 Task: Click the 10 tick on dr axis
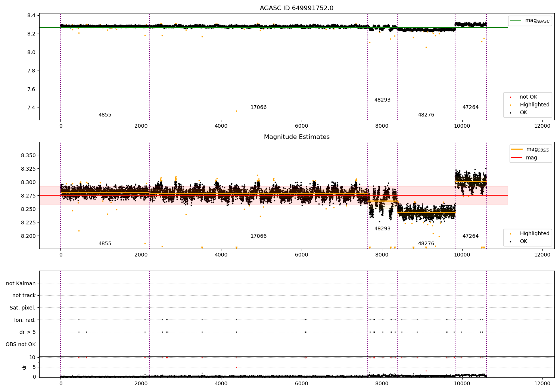click(x=32, y=358)
